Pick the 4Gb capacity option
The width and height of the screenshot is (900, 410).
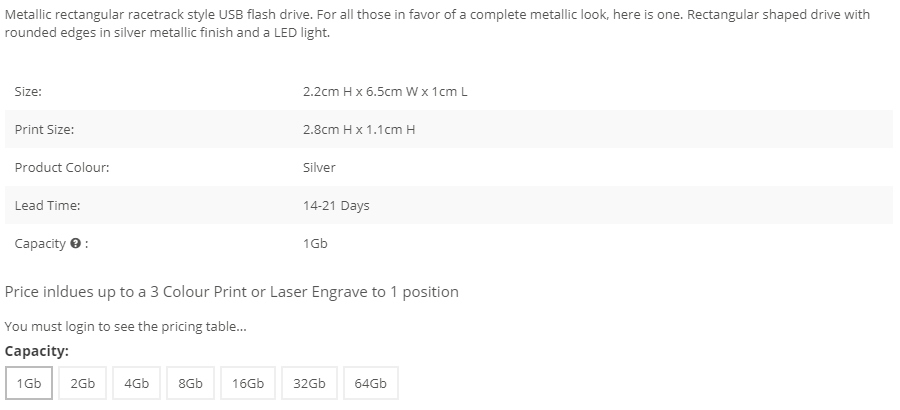coord(137,384)
